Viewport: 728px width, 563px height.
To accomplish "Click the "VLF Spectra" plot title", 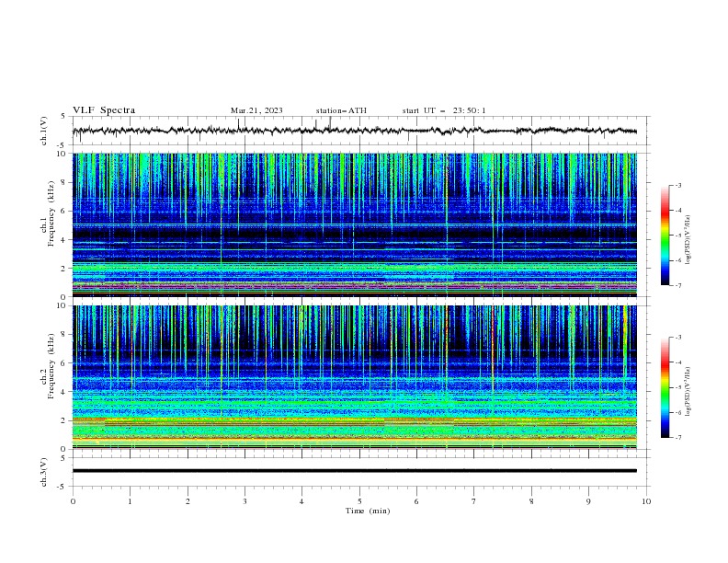I will 104,110.
